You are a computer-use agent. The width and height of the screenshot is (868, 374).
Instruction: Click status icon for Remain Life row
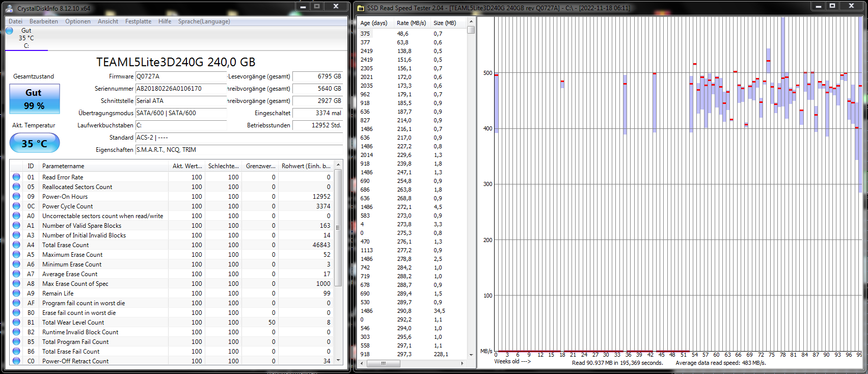click(x=16, y=293)
